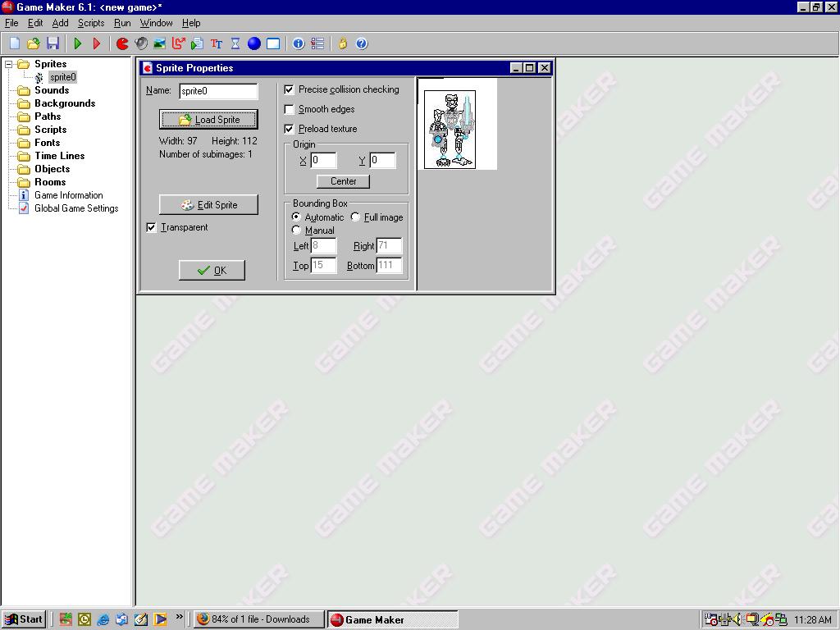
Task: Click the advanced mode lock icon
Action: pyautogui.click(x=343, y=44)
